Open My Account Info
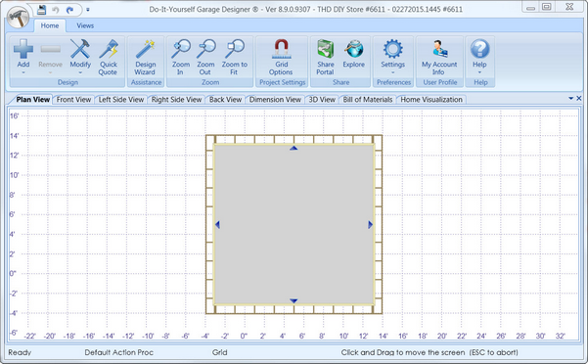 click(x=439, y=49)
